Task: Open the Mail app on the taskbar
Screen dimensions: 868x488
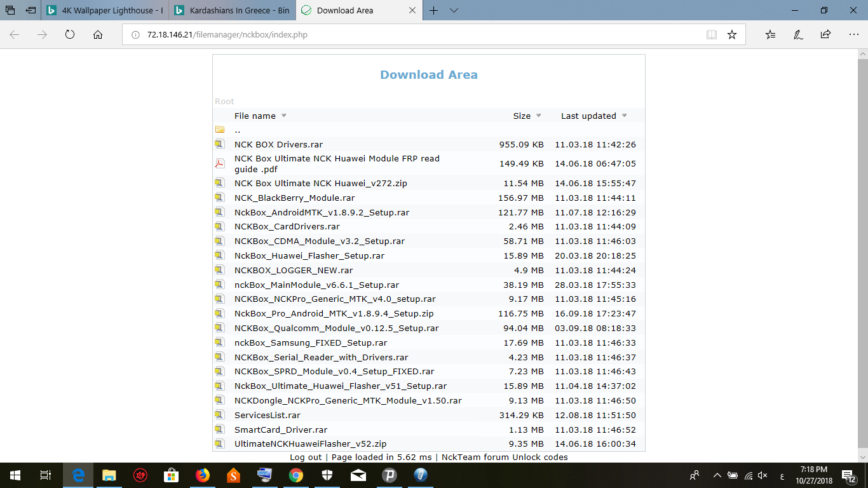Action: (358, 475)
